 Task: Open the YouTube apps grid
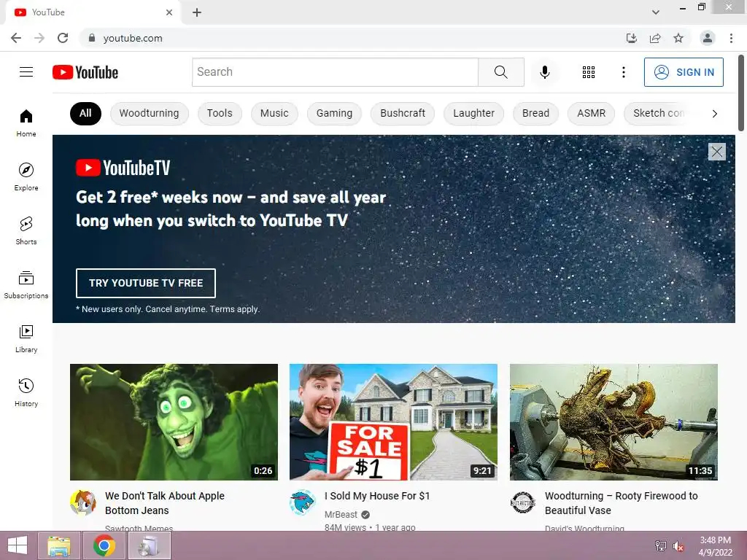pyautogui.click(x=589, y=72)
